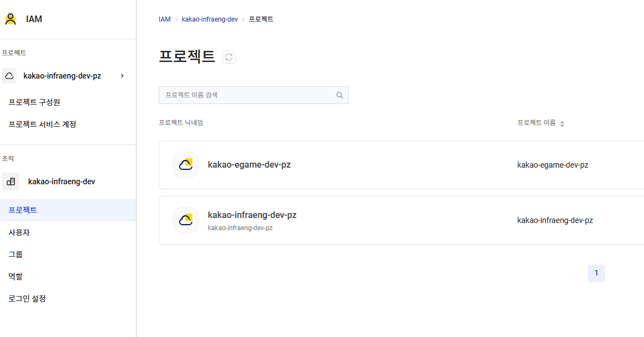644x337 pixels.
Task: Go to 사용자 menu
Action: pyautogui.click(x=19, y=232)
